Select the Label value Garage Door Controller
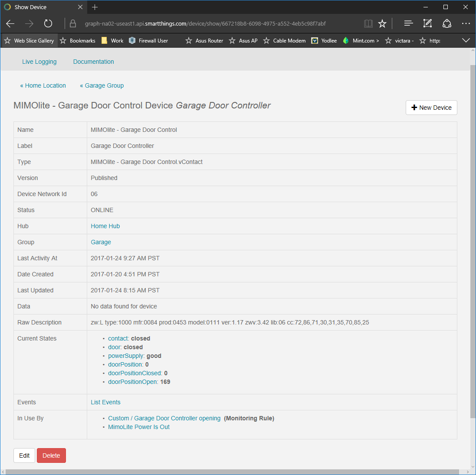 [x=122, y=146]
